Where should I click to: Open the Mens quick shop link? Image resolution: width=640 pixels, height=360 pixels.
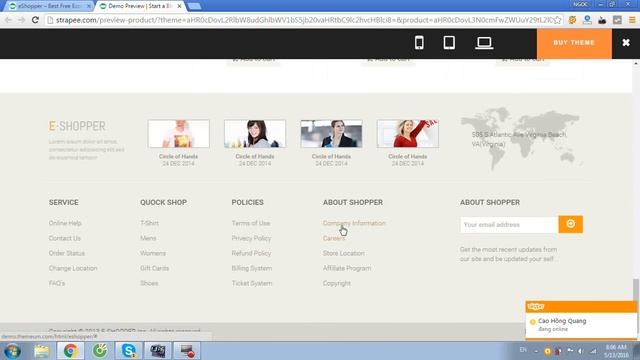(x=148, y=238)
